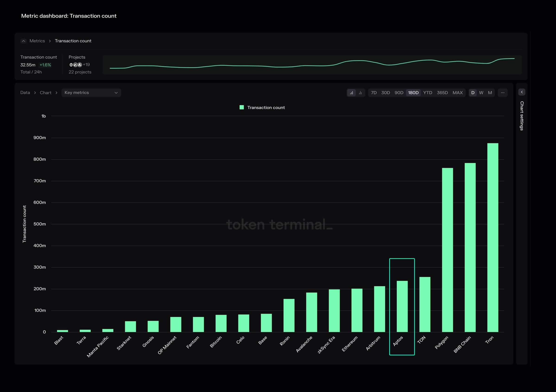Set granularity to D (daily)

click(x=473, y=93)
